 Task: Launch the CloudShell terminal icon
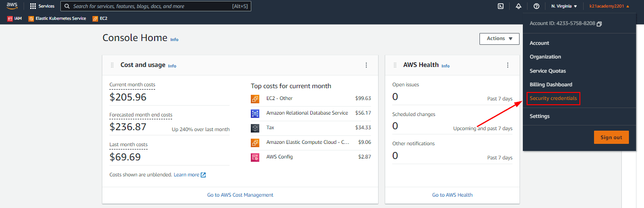click(501, 6)
